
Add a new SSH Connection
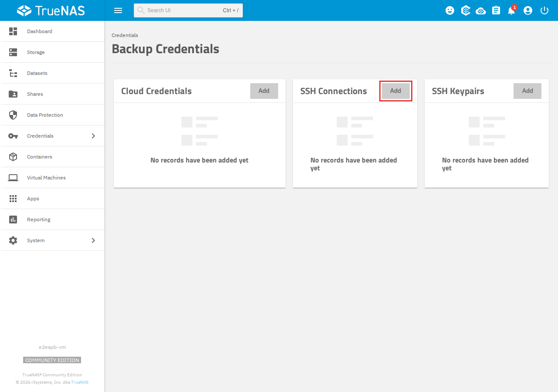coord(396,91)
